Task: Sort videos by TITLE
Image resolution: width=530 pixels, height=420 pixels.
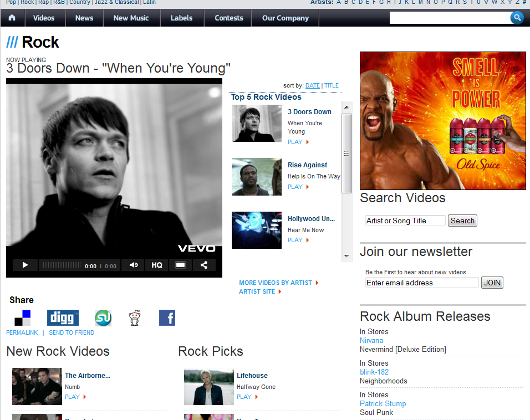Action: coord(332,85)
